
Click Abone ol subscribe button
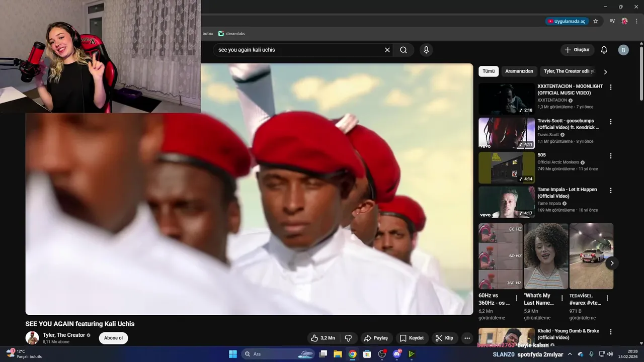point(113,338)
